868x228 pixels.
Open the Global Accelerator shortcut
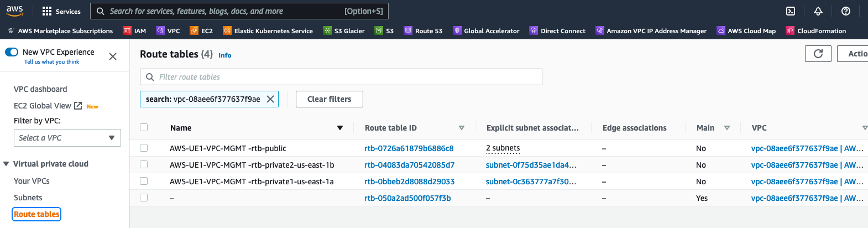[x=487, y=31]
